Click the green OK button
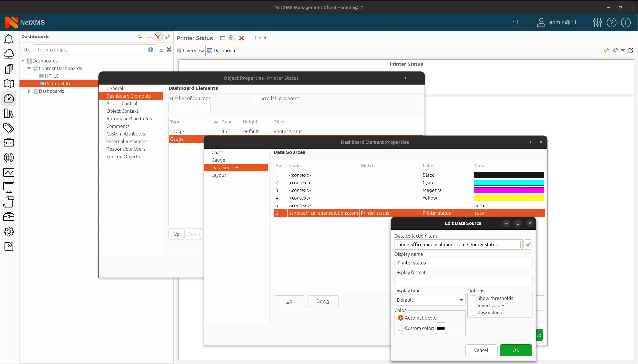This screenshot has width=638, height=364. [516, 350]
